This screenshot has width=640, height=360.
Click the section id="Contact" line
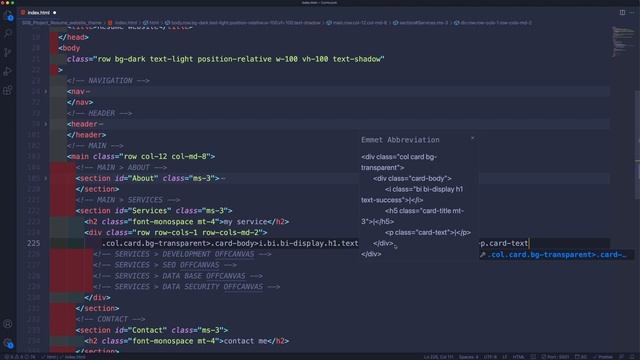click(x=152, y=330)
